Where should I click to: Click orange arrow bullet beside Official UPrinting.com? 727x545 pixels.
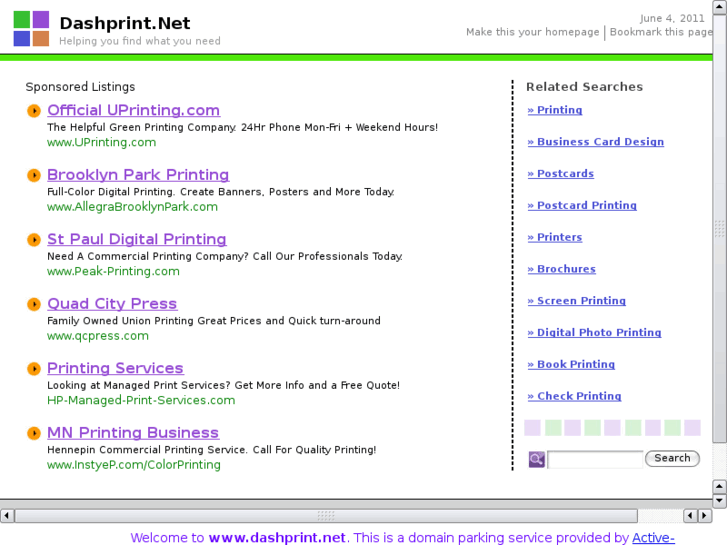pos(34,111)
